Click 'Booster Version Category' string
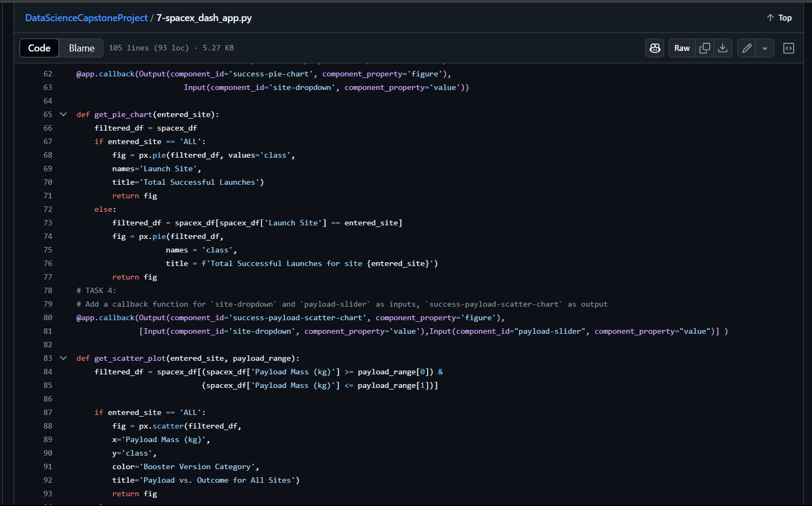The height and width of the screenshot is (506, 812). pyautogui.click(x=197, y=466)
